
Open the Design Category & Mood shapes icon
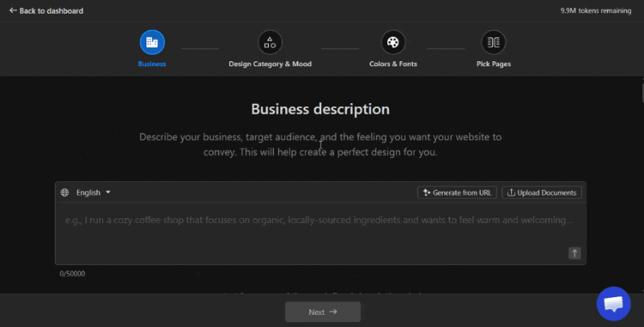point(270,42)
